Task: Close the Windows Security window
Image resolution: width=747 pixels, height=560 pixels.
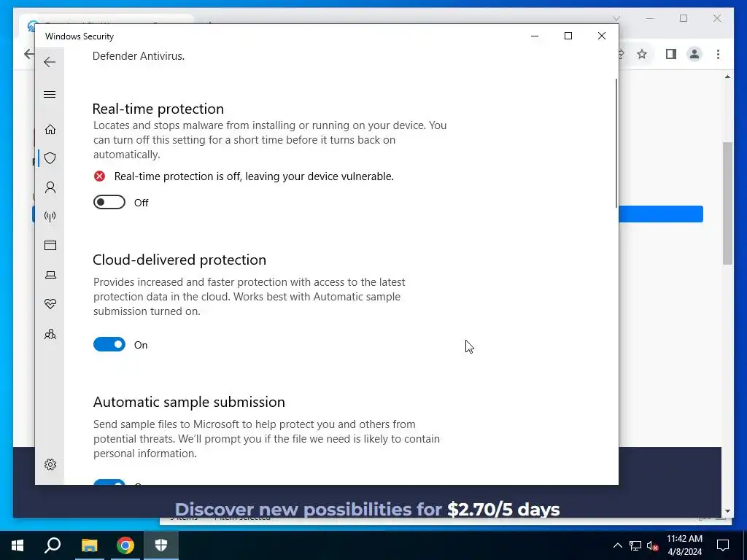Action: 601,36
